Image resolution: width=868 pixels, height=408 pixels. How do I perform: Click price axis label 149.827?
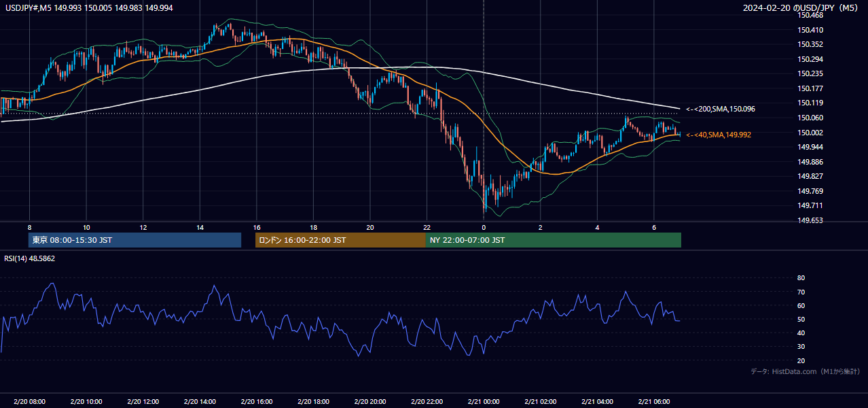coord(810,176)
